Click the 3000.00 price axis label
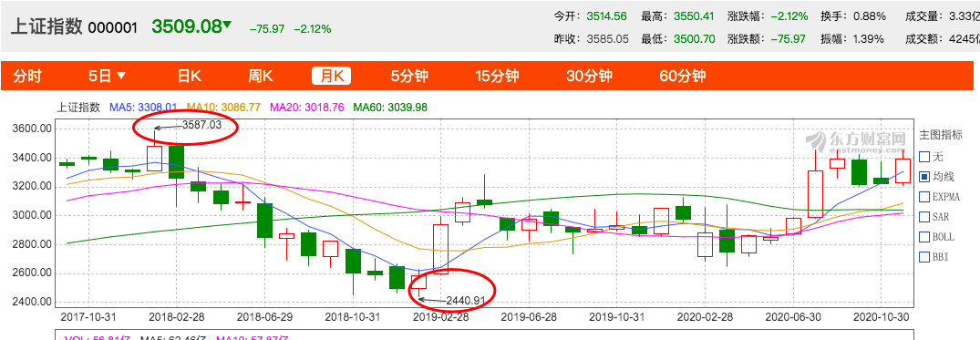The height and width of the screenshot is (340, 980). [31, 216]
